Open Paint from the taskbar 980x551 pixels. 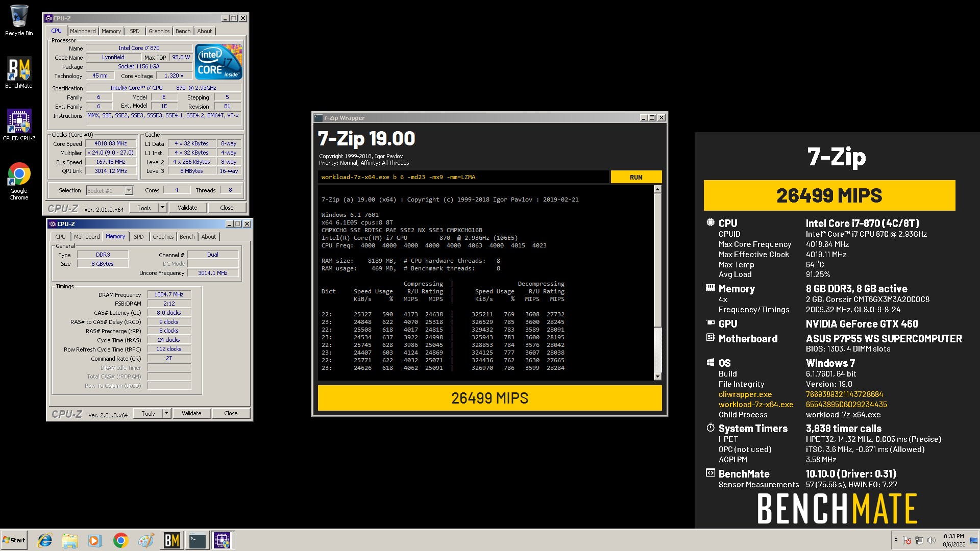coord(146,540)
